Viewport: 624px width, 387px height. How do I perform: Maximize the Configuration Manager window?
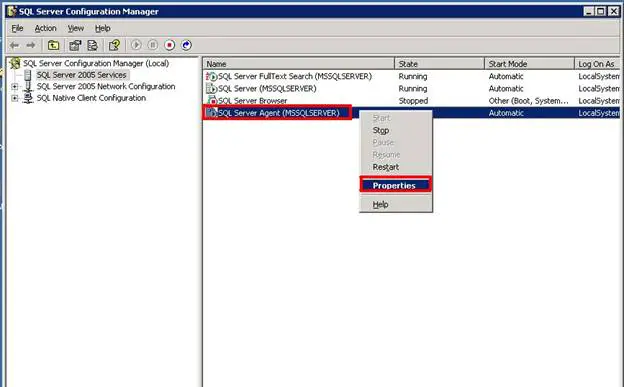601,12
